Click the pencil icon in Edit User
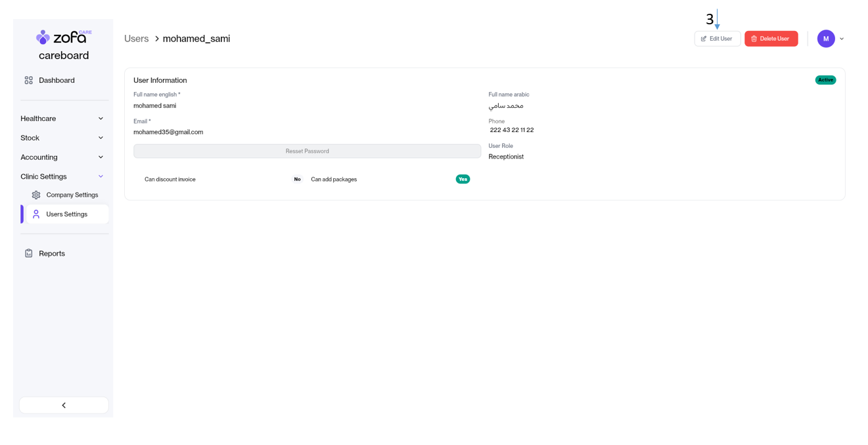 coord(704,39)
